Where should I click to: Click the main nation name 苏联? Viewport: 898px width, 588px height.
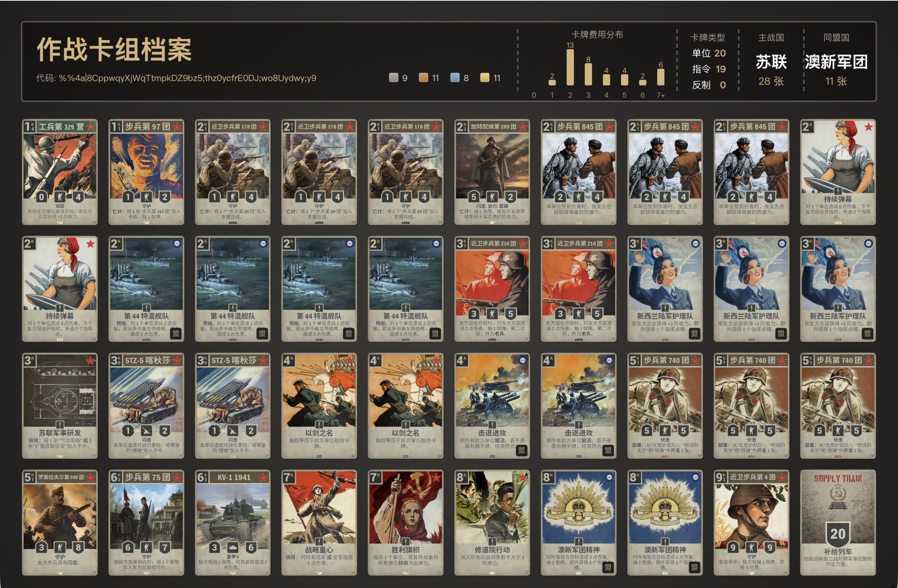click(x=771, y=62)
